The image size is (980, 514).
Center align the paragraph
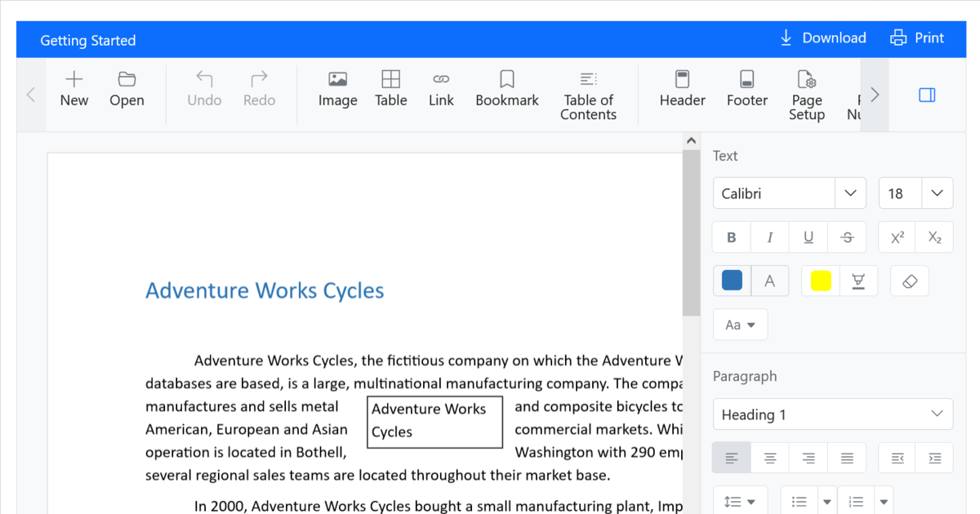click(x=770, y=459)
